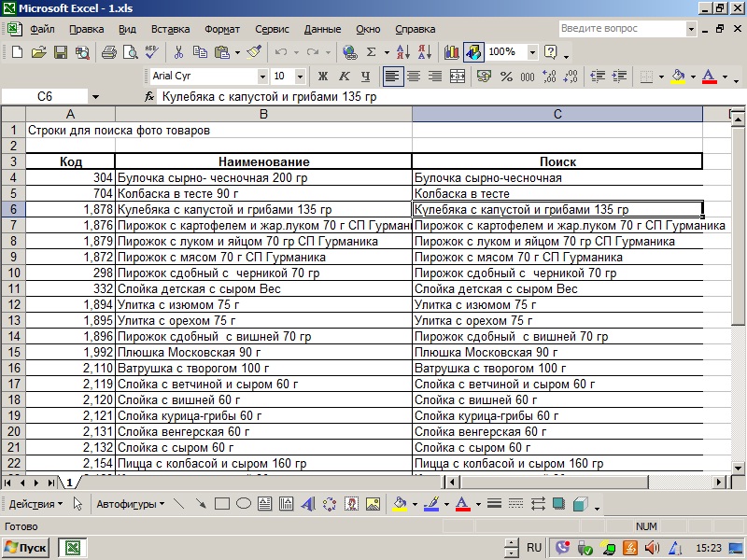Open the Name Box dropdown arrow
This screenshot has width=747, height=560.
click(x=95, y=97)
